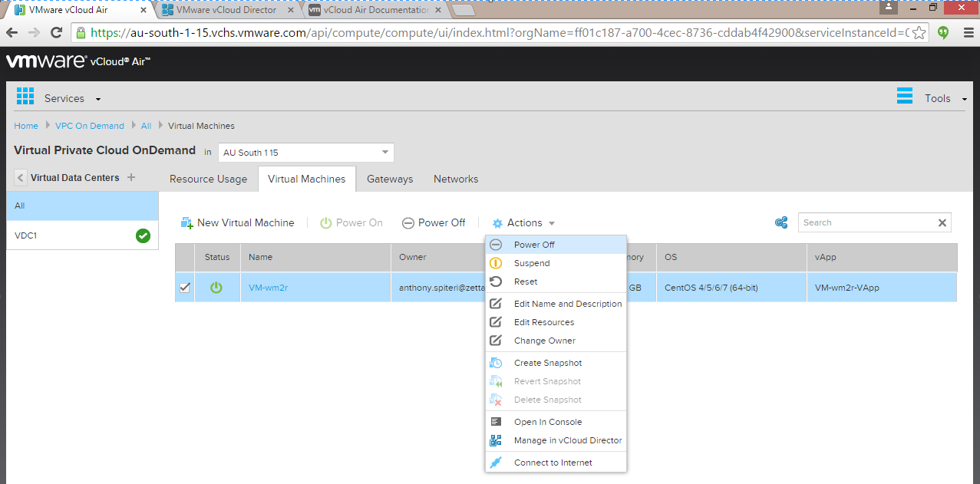Viewport: 980px width, 484px height.
Task: Switch to VMware vCloud Director browser tab
Action: point(226,10)
